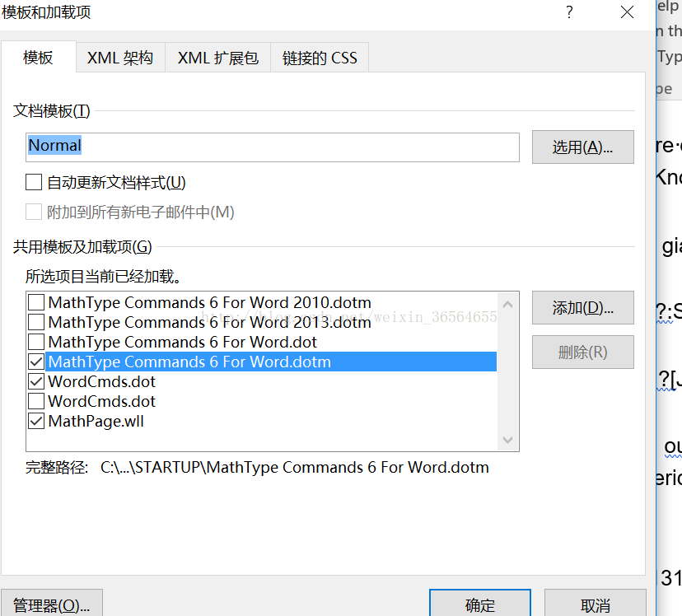Confirm with the 确定 button
The height and width of the screenshot is (616, 682).
480,604
